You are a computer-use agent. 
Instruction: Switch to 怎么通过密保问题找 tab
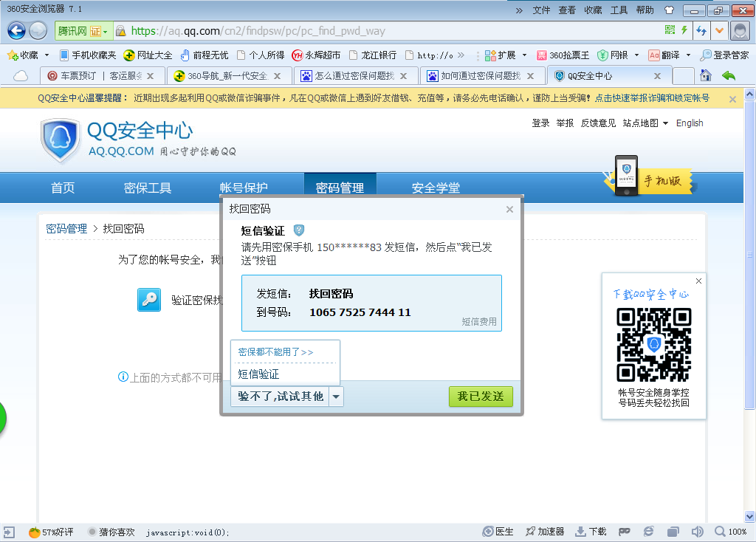coord(354,76)
